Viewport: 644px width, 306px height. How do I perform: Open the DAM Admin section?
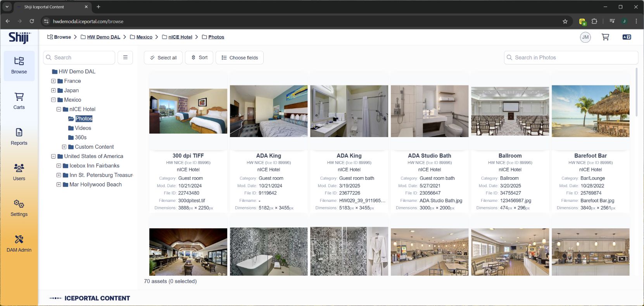(x=19, y=243)
